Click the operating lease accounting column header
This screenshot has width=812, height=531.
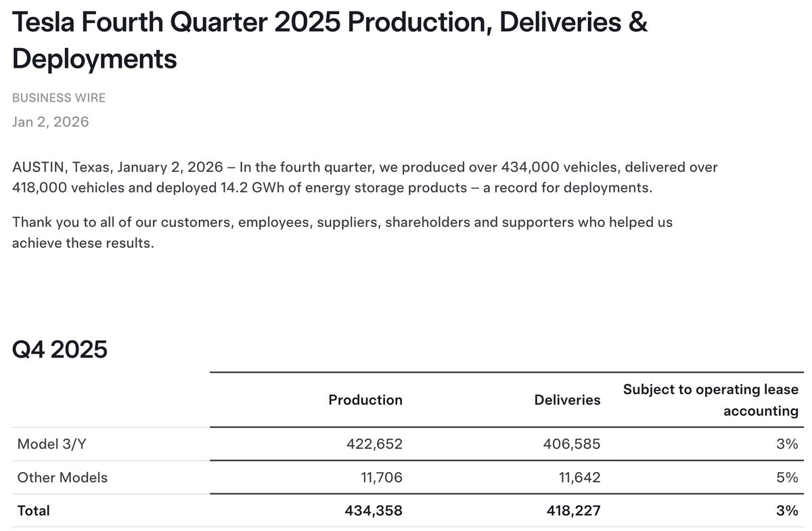tap(710, 400)
